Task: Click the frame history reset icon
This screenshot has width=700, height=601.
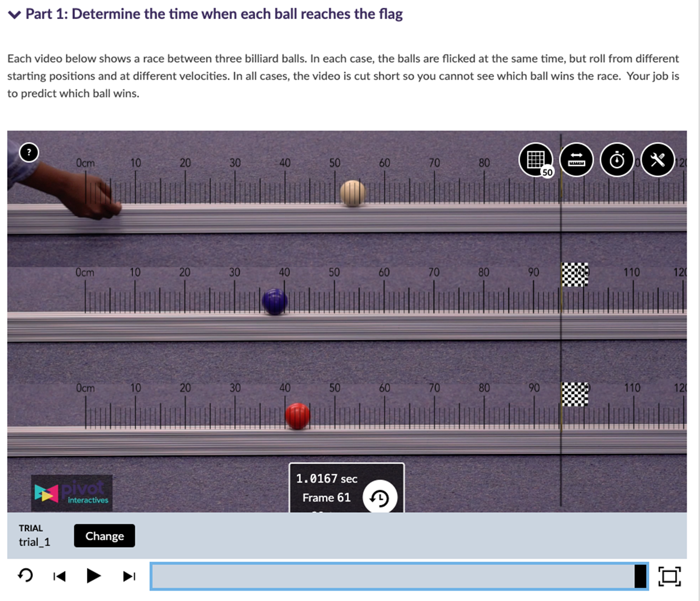Action: click(x=380, y=497)
